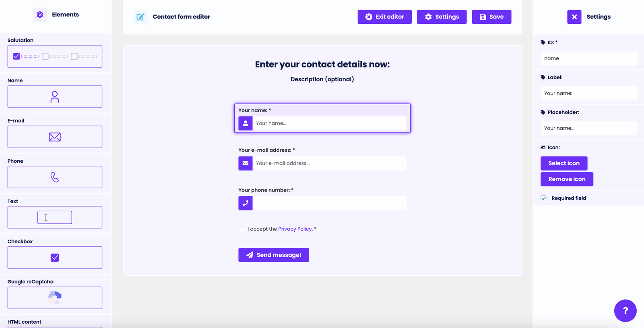Click the person icon in the name field
Screen dimensions: 644x328
[x=245, y=123]
